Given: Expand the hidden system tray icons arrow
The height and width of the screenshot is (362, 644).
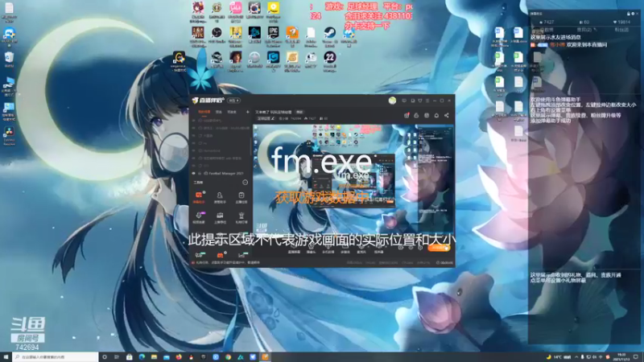Looking at the screenshot, I should click(576, 357).
